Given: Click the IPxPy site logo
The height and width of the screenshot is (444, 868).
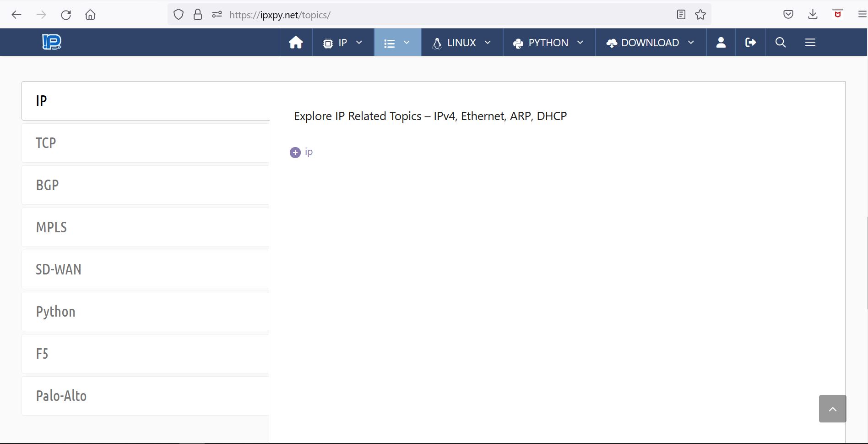Looking at the screenshot, I should [x=52, y=42].
